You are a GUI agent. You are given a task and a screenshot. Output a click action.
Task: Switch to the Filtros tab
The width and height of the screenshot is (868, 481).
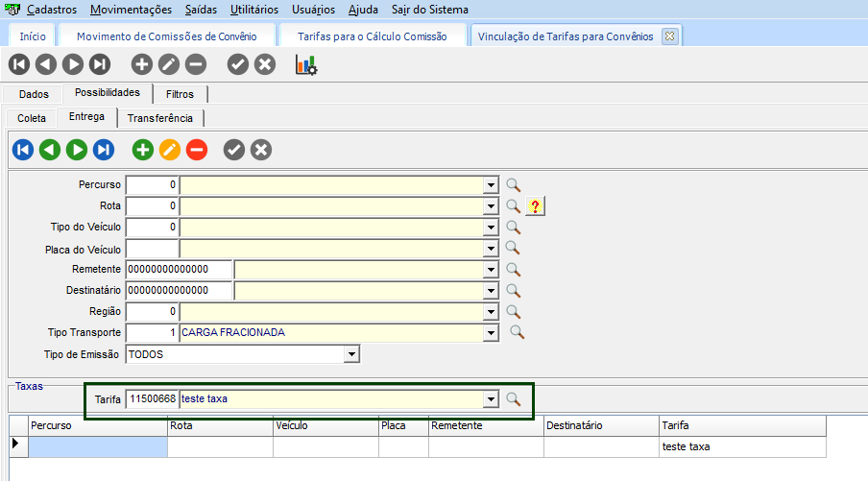[180, 94]
